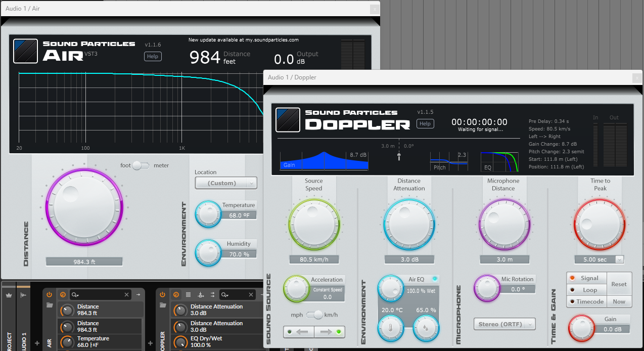
Task: Toggle the foot/meter unit switch in Air
Action: point(141,165)
